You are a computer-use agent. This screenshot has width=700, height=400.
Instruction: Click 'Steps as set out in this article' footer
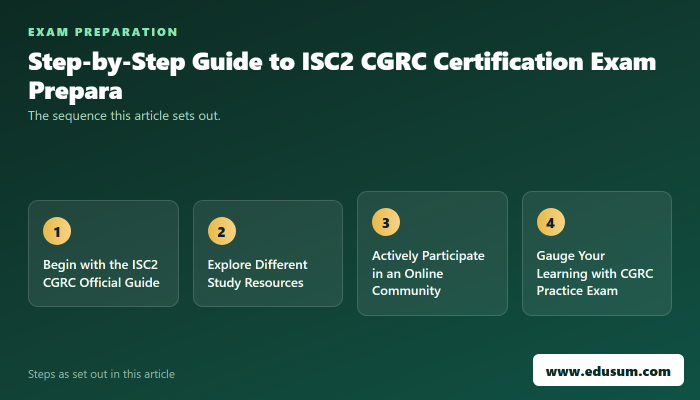(101, 374)
